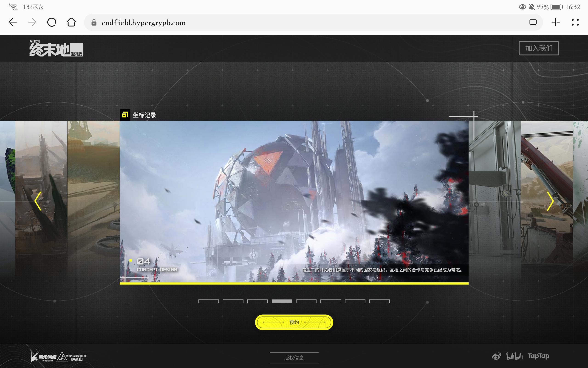This screenshot has width=588, height=368.
Task: Open the Weibo social icon
Action: point(496,356)
